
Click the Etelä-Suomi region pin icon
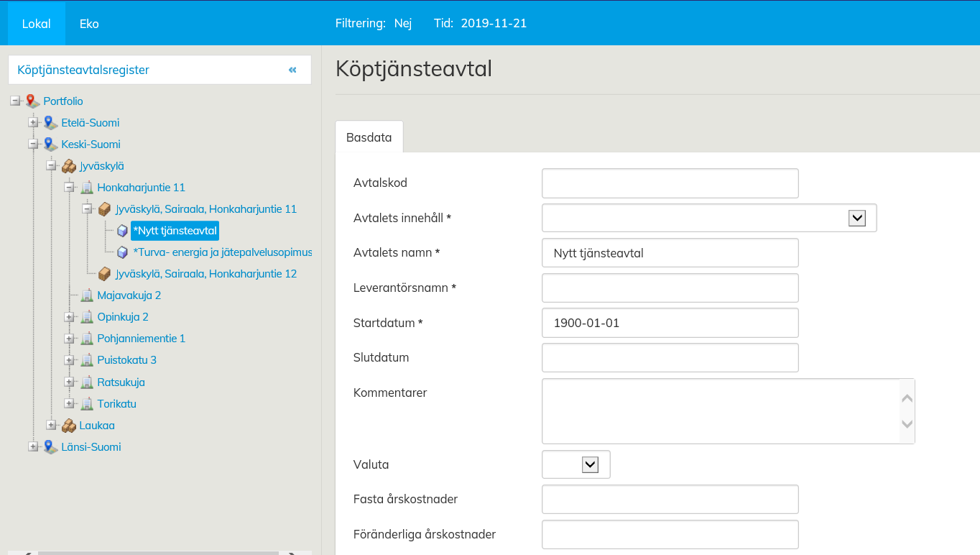click(51, 123)
